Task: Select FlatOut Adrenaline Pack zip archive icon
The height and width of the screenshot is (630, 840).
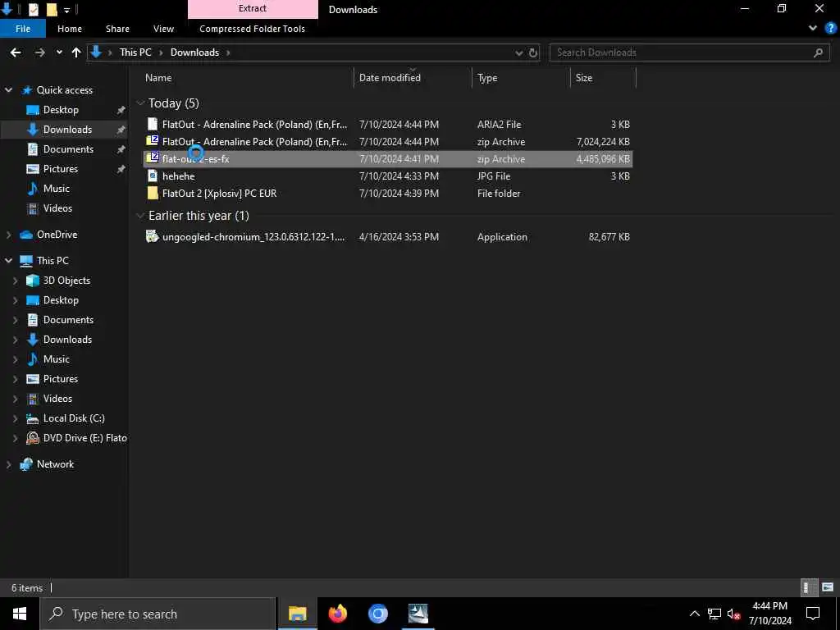Action: [153, 141]
